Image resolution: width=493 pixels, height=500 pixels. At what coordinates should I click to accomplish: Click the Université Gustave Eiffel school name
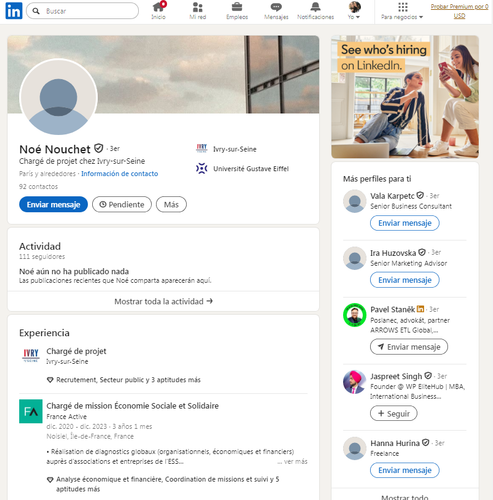point(251,169)
